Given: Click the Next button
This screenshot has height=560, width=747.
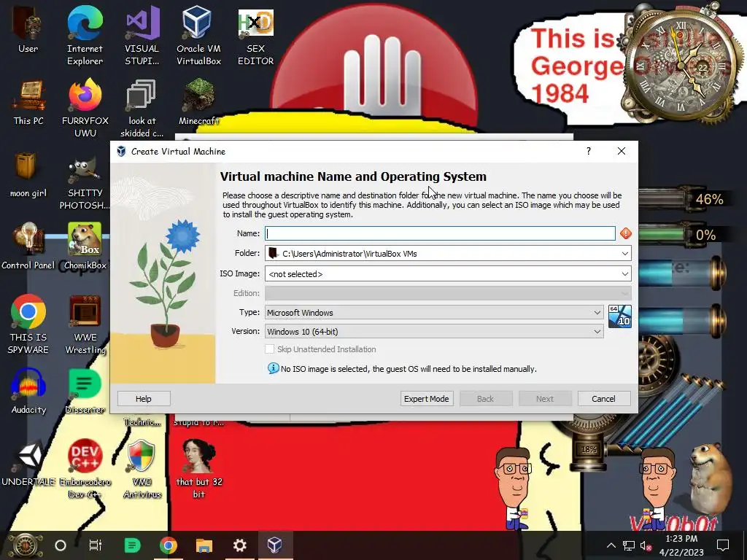Looking at the screenshot, I should 544,399.
